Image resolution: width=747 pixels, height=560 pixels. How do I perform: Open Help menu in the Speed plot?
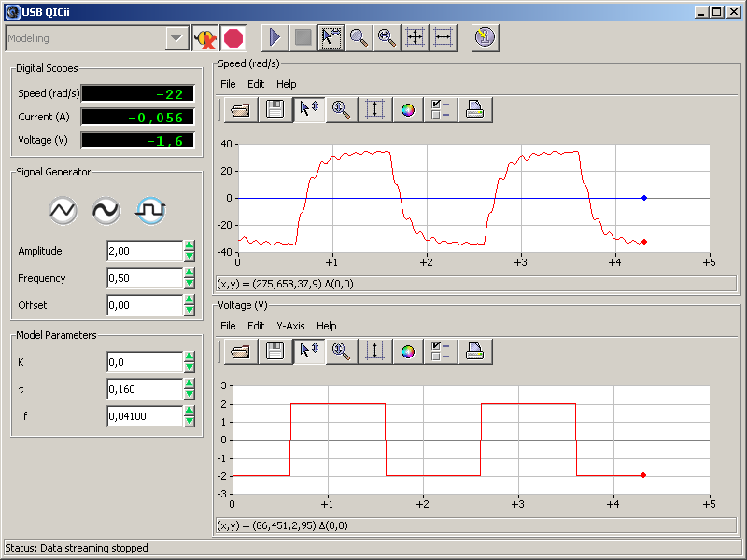287,84
